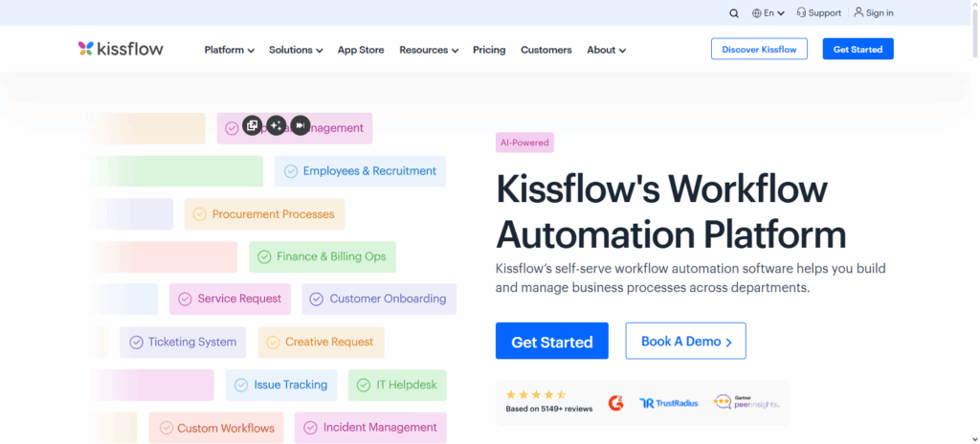Image resolution: width=980 pixels, height=444 pixels.
Task: Click the overlay sparkle AI icon
Action: [x=277, y=125]
